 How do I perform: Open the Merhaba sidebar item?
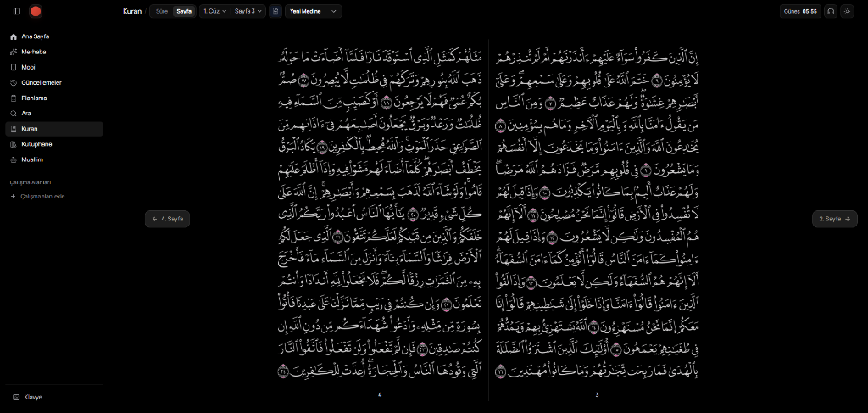pyautogui.click(x=54, y=52)
